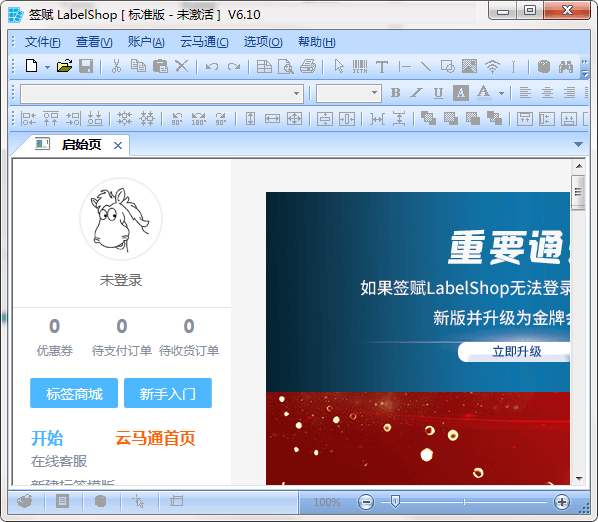Save with the floppy disk icon
The height and width of the screenshot is (522, 598).
[86, 66]
